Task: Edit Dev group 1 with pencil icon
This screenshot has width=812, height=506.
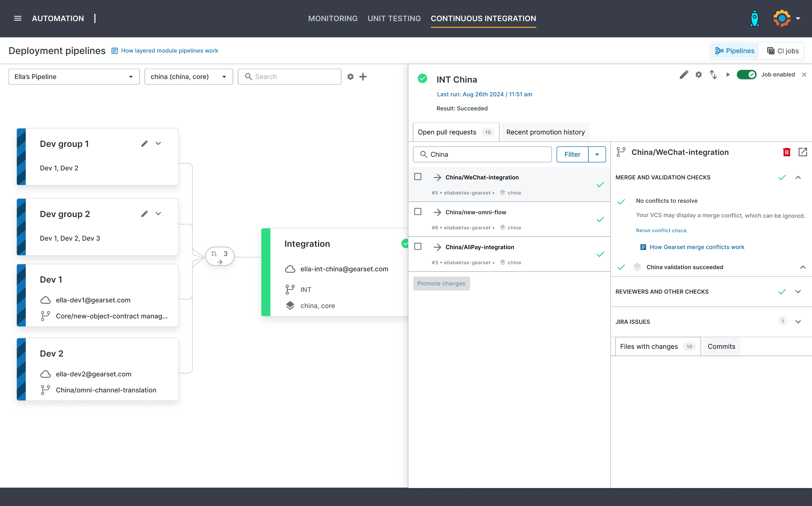Action: (144, 144)
